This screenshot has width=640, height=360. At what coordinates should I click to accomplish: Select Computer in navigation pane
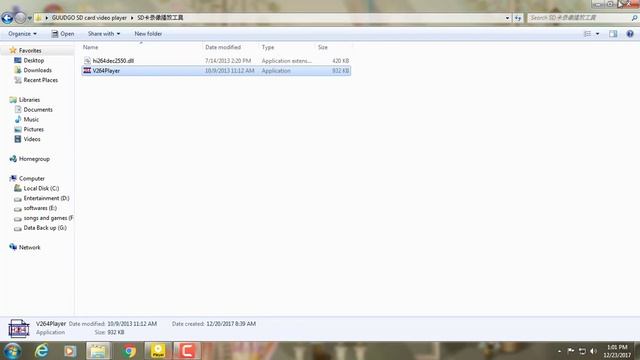[x=31, y=178]
